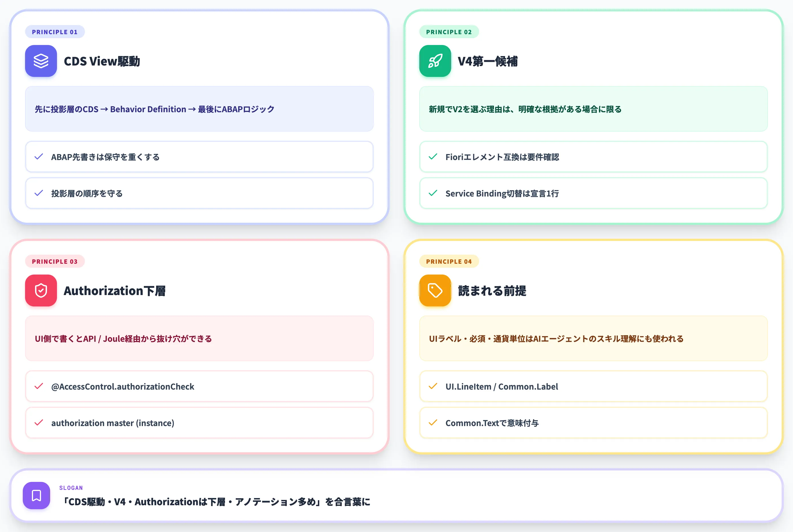The image size is (793, 532).
Task: Click the heading 読まれる前提
Action: (x=492, y=291)
